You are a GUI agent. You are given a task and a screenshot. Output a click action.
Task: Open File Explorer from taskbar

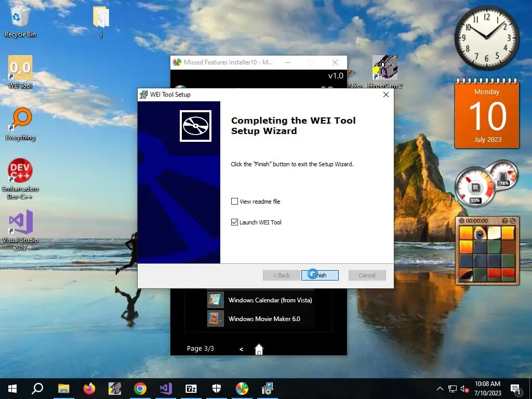(63, 389)
